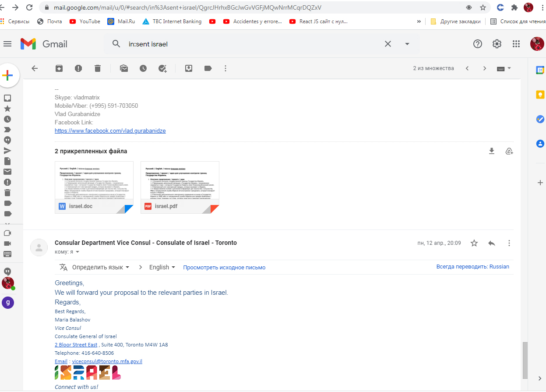Image resolution: width=546 pixels, height=392 pixels.
Task: Open Gmail settings gear
Action: click(497, 44)
